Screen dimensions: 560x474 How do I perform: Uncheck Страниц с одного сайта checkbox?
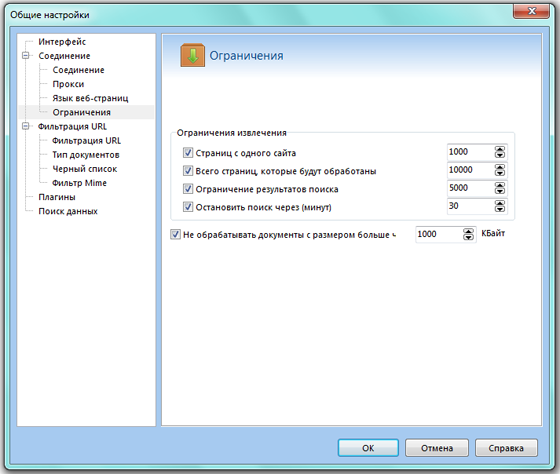tap(188, 153)
